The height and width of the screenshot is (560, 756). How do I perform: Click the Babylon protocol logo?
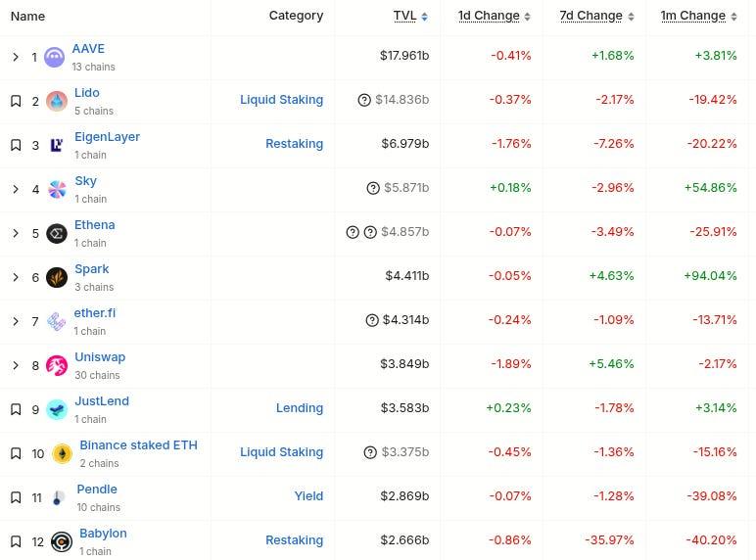click(62, 541)
